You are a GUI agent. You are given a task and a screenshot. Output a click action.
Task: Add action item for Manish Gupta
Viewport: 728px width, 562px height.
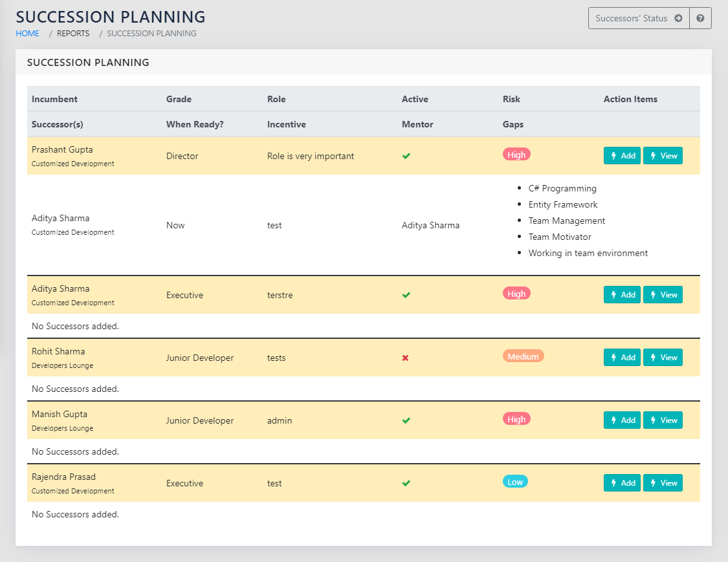[622, 420]
